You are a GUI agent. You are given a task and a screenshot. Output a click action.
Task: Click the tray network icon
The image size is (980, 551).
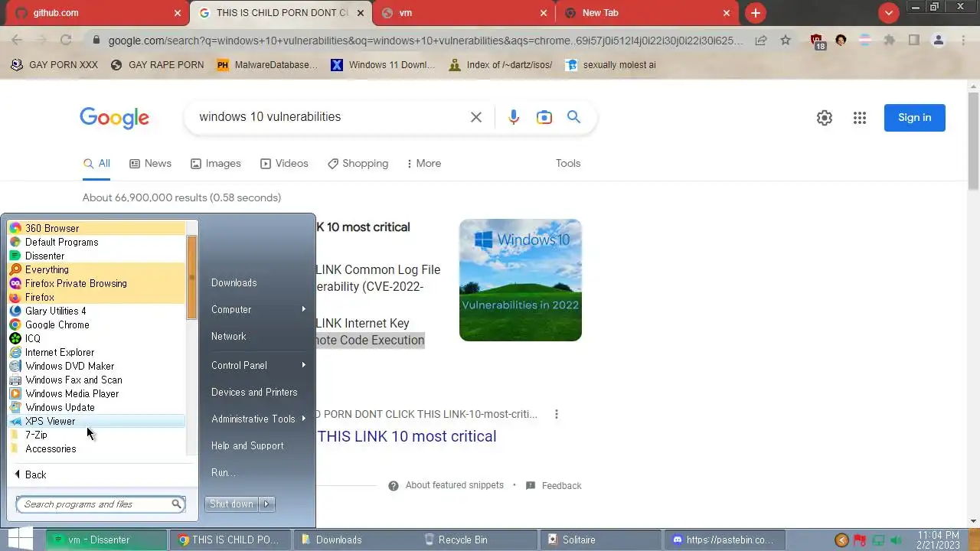point(878,540)
